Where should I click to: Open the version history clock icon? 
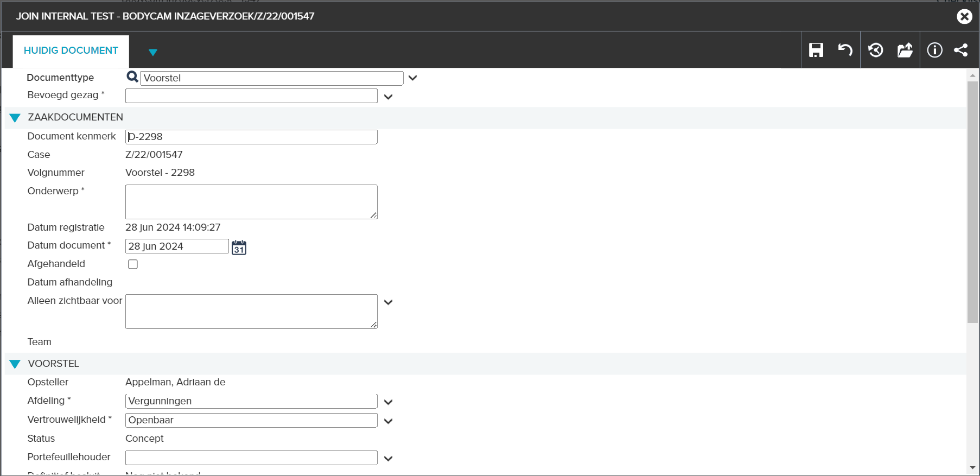coord(875,50)
